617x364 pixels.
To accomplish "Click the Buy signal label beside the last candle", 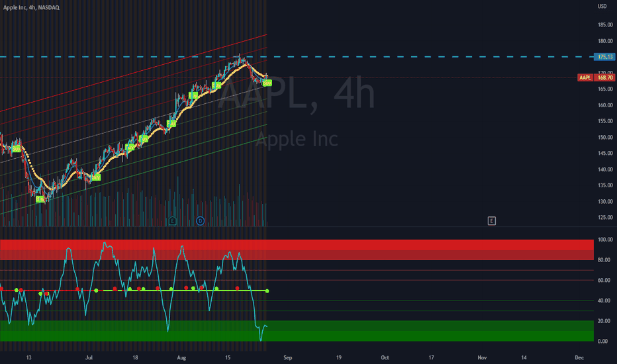I will [x=267, y=83].
